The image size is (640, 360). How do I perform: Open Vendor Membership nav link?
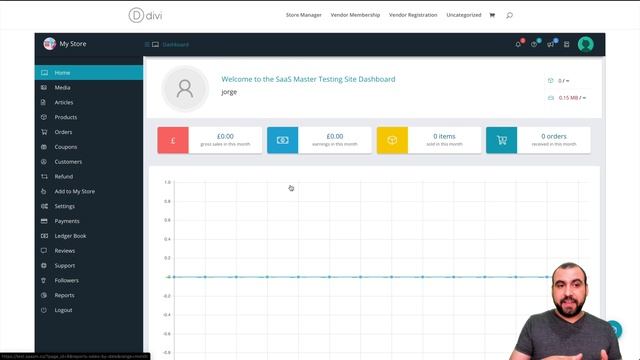point(355,15)
